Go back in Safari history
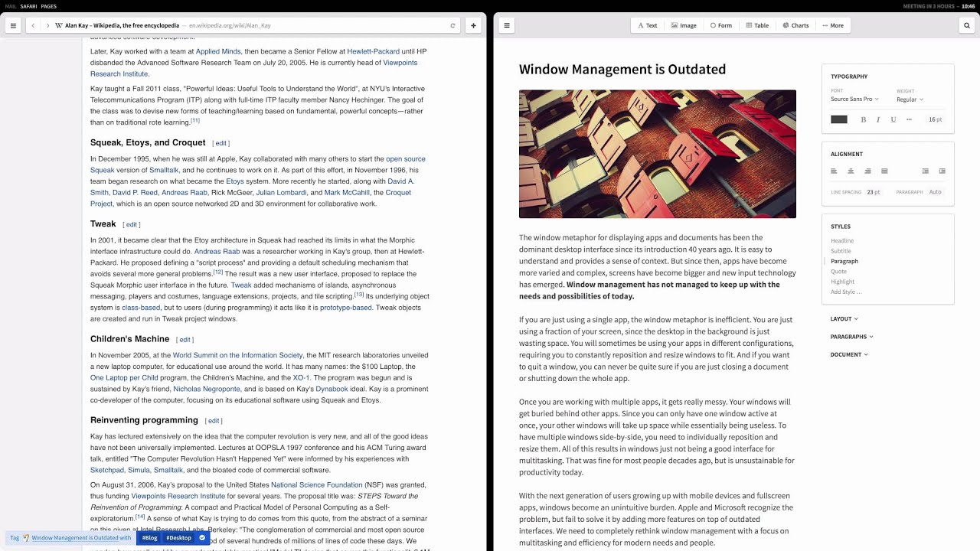The width and height of the screenshot is (980, 551). click(x=33, y=25)
